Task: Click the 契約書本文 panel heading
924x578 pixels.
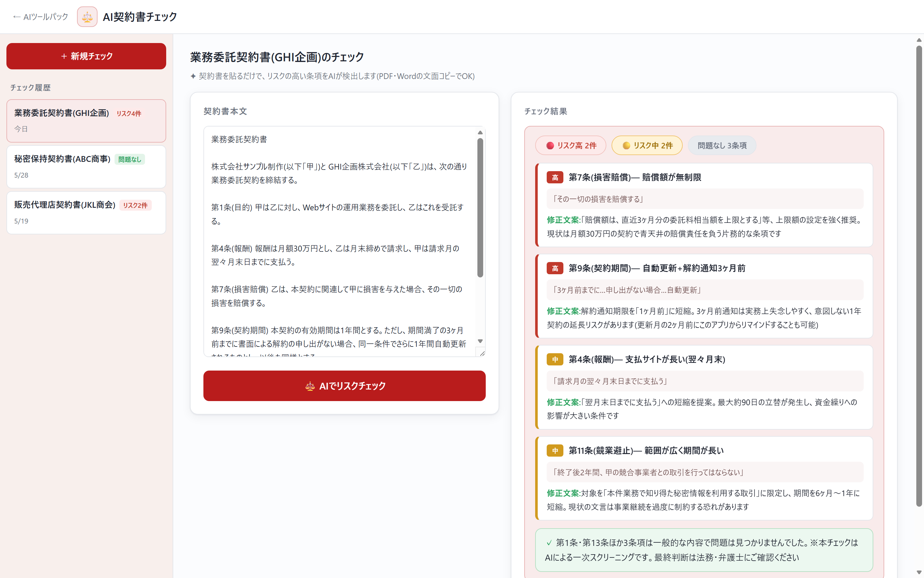Action: coord(225,111)
